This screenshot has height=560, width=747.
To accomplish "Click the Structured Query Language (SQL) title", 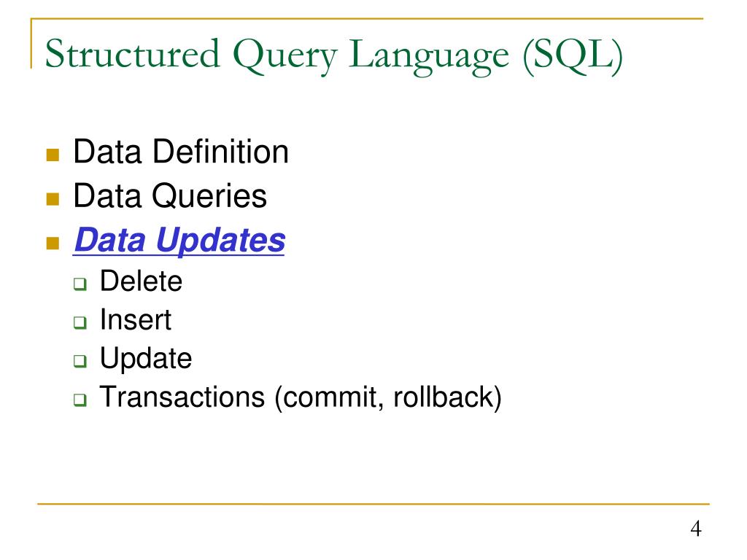I will click(x=333, y=55).
